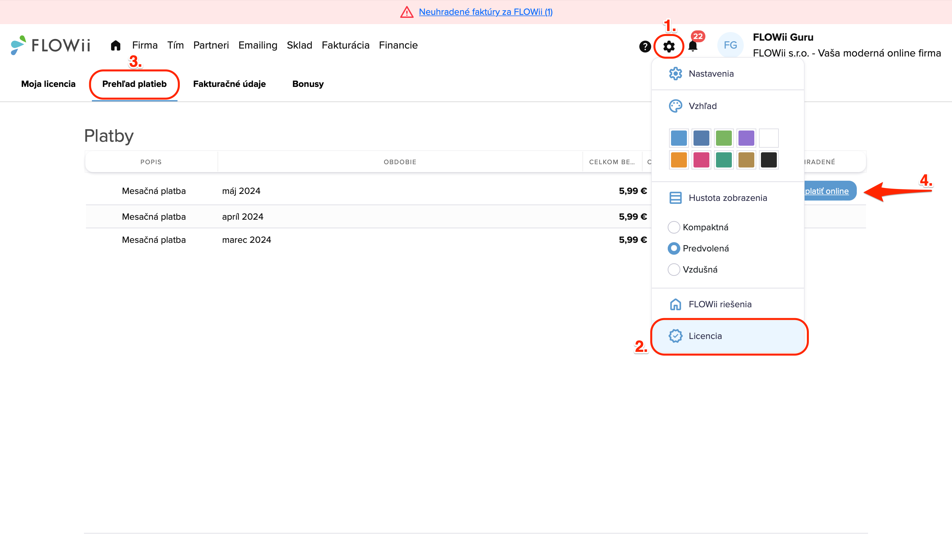Choose the pink theme swatch
This screenshot has height=560, width=952.
coord(701,160)
